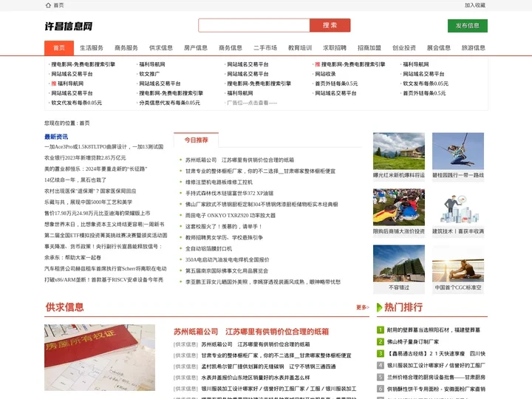Open news 农业银行2023年新增贷款2.85万亿元
This screenshot has width=532, height=399.
pos(85,158)
